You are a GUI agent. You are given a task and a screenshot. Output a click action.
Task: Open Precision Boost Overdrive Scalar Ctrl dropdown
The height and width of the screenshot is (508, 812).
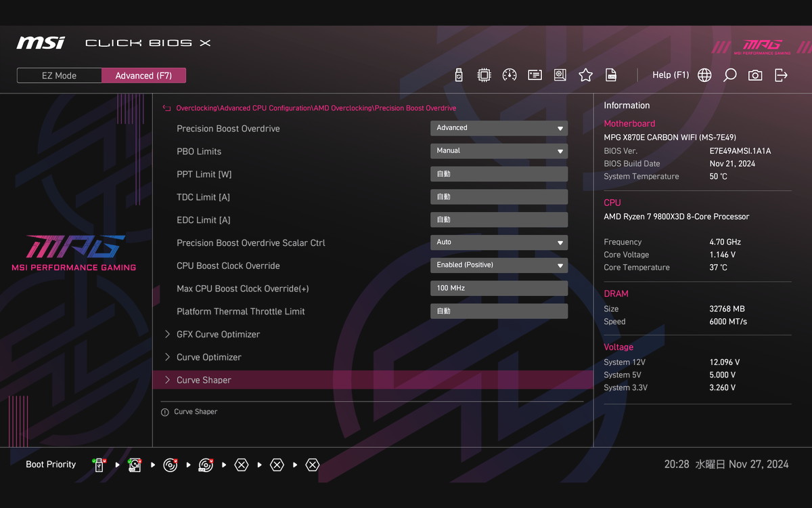tap(499, 242)
